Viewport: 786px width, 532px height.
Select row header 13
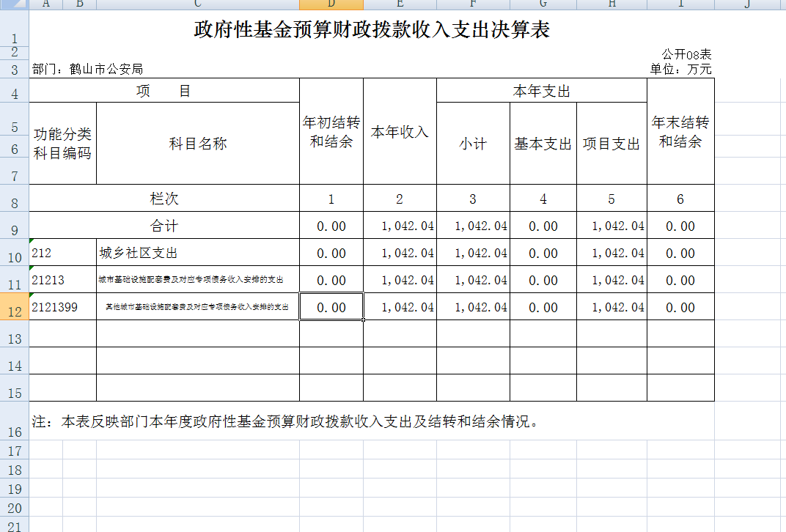[15, 333]
